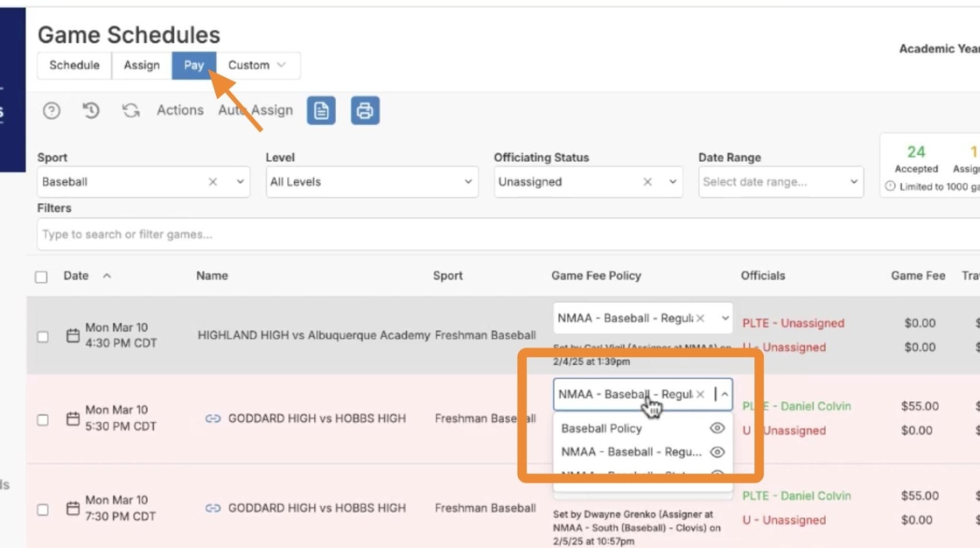This screenshot has height=548, width=980.
Task: Open the history clock icon
Action: [x=91, y=110]
